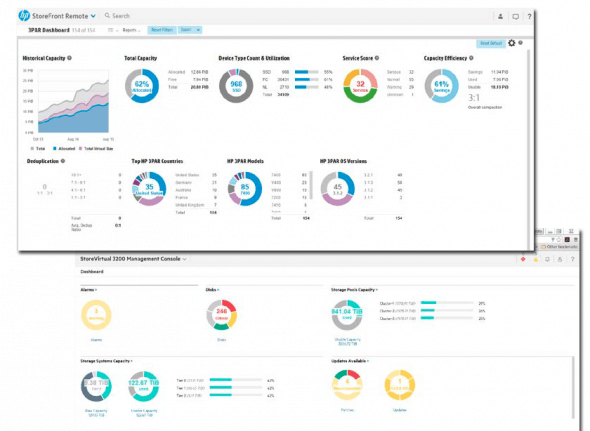Click the help icon beside the settings gear

click(520, 43)
